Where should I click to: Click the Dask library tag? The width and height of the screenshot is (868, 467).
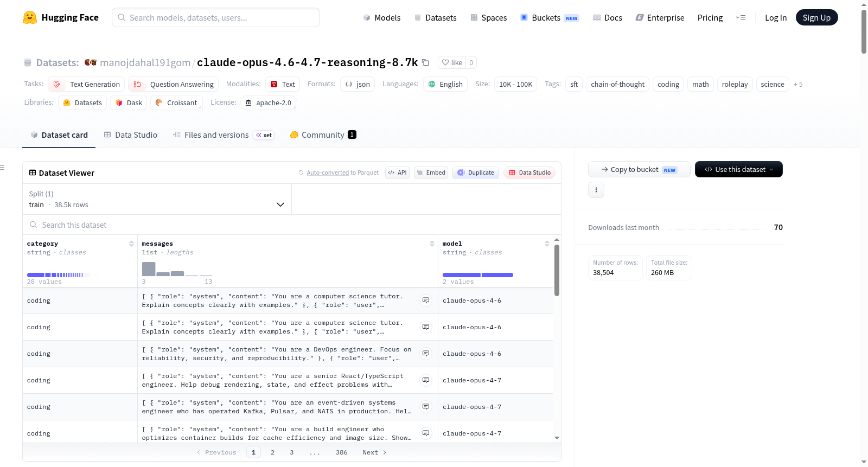129,103
